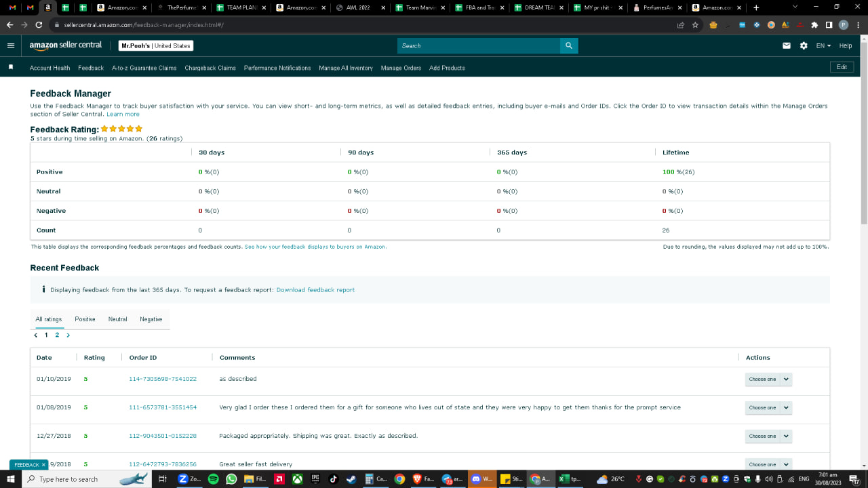Open the Mr.Pooh's United States account switcher
868x488 pixels.
tap(156, 45)
